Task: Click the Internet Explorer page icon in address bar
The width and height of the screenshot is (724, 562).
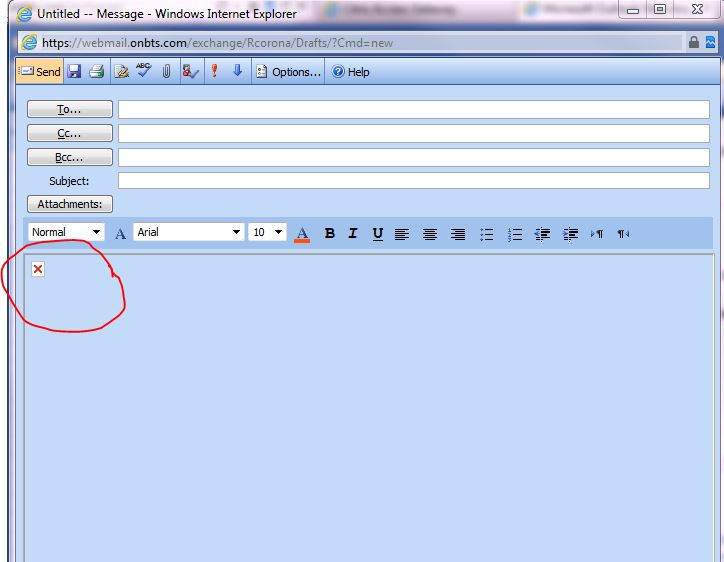Action: 30,42
